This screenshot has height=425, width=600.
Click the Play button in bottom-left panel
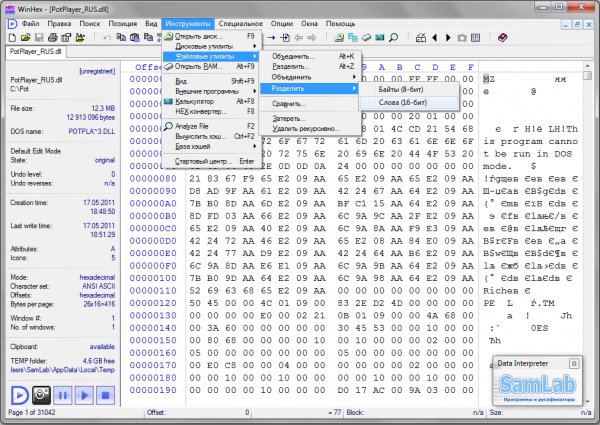(x=84, y=395)
